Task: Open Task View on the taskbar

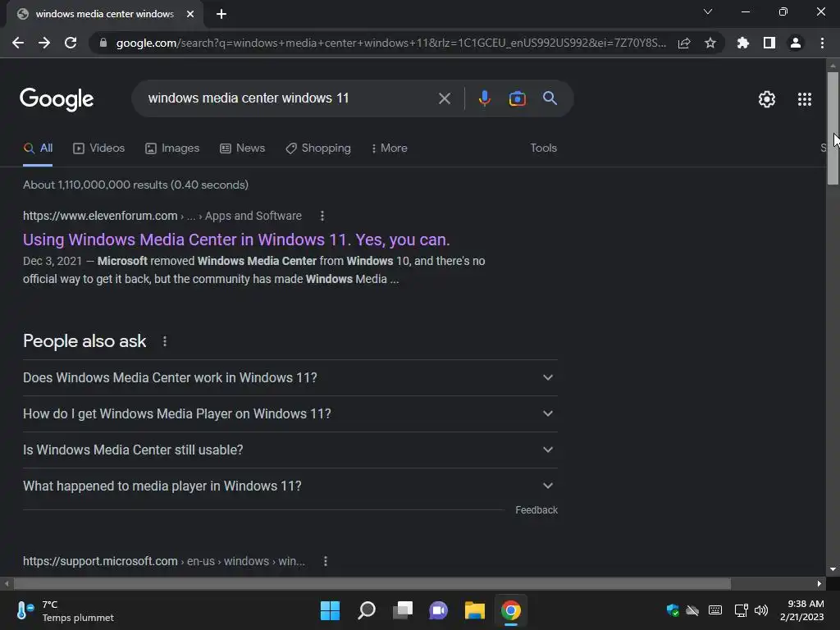Action: [x=402, y=610]
